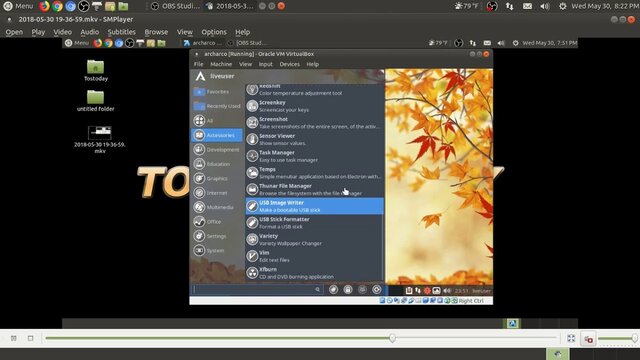This screenshot has height=360, width=640.
Task: Pause playback in SMPlayer
Action: pos(13,338)
